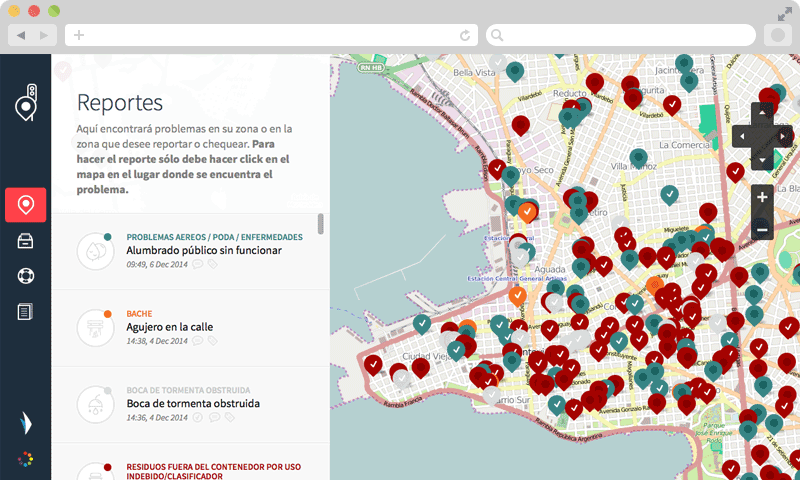Open the 'Agujero en la calle' report

(170, 327)
